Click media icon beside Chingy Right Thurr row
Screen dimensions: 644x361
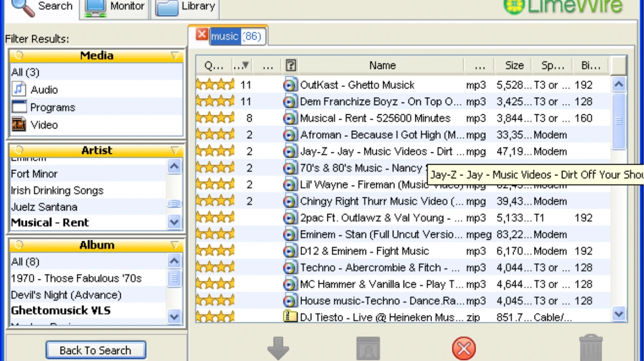290,201
